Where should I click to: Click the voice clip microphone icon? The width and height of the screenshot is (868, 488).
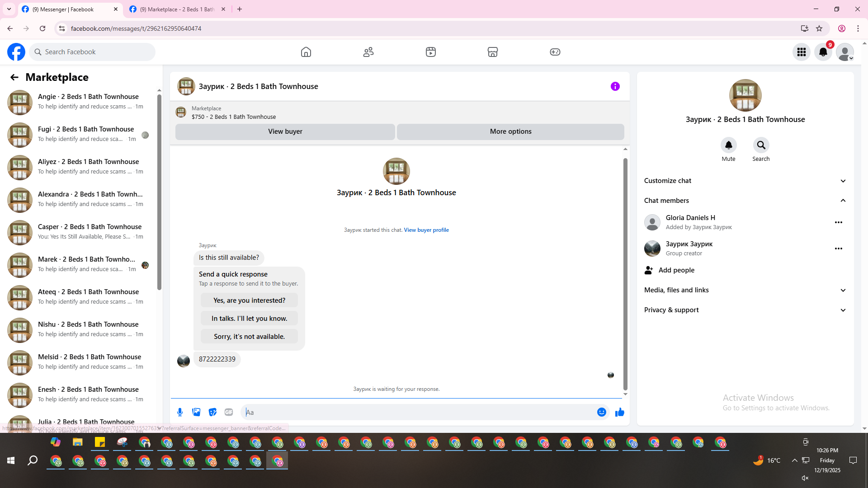click(x=180, y=412)
